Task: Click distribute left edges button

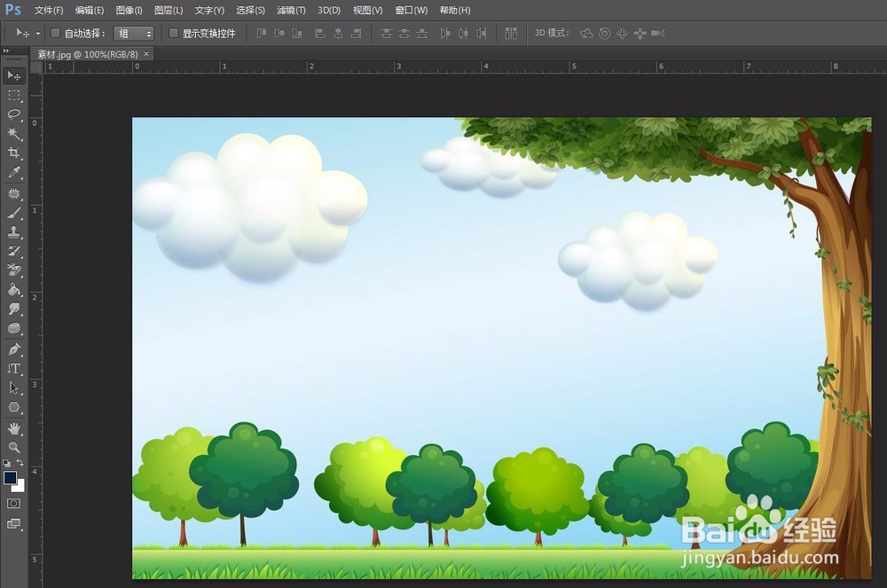Action: pos(445,34)
